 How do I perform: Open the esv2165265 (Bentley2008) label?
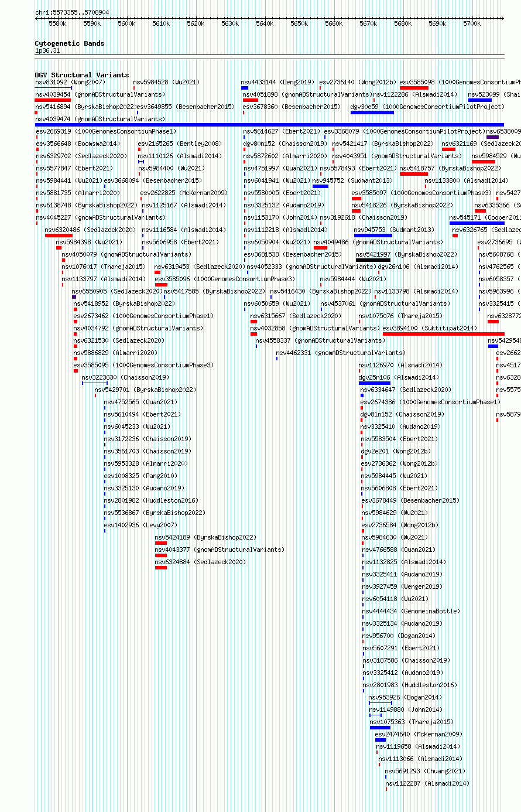180,144
